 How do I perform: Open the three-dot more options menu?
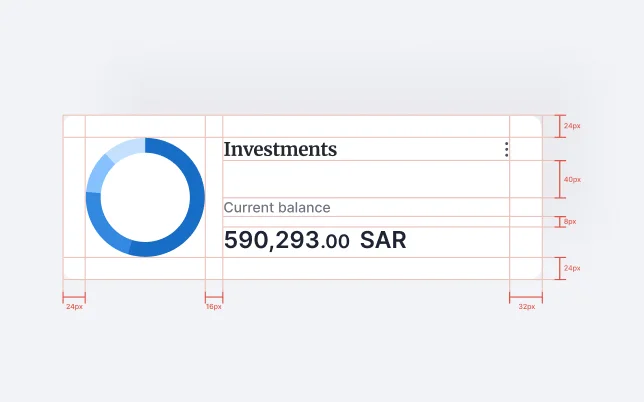pos(507,150)
